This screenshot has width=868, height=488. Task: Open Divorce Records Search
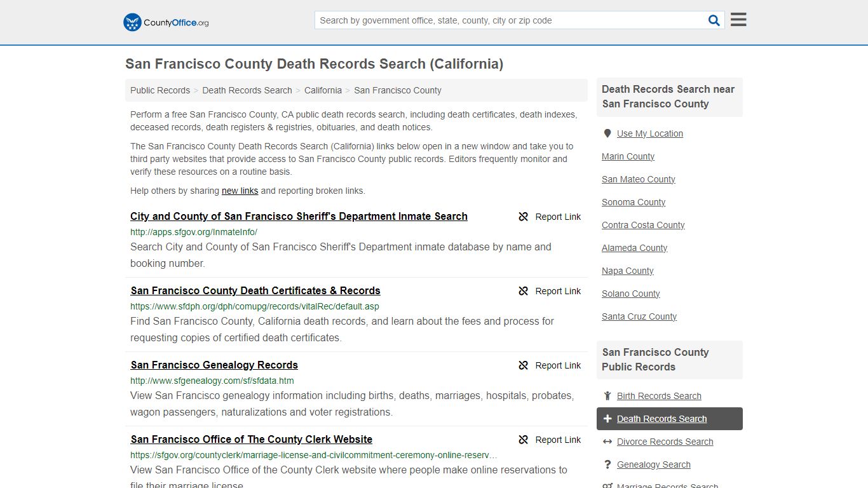[x=665, y=442]
